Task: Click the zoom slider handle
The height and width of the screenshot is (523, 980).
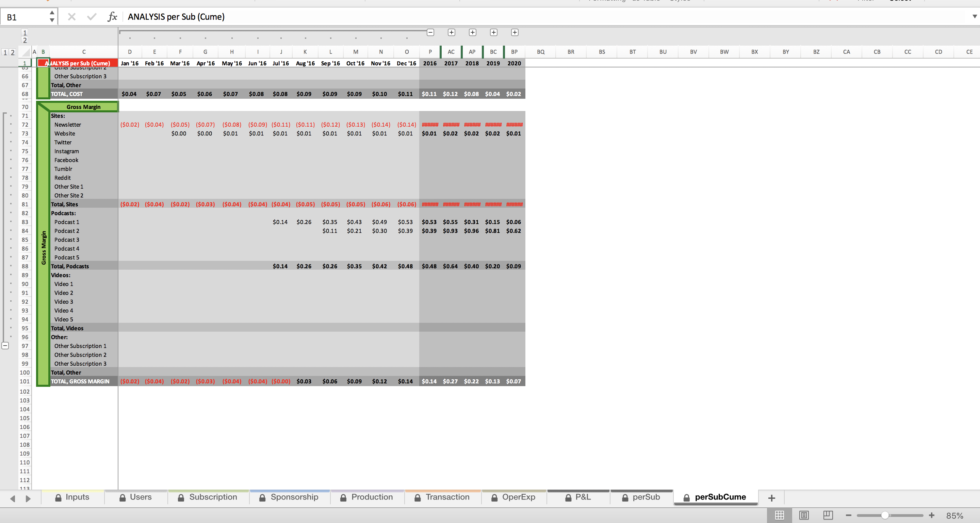Action: (885, 515)
